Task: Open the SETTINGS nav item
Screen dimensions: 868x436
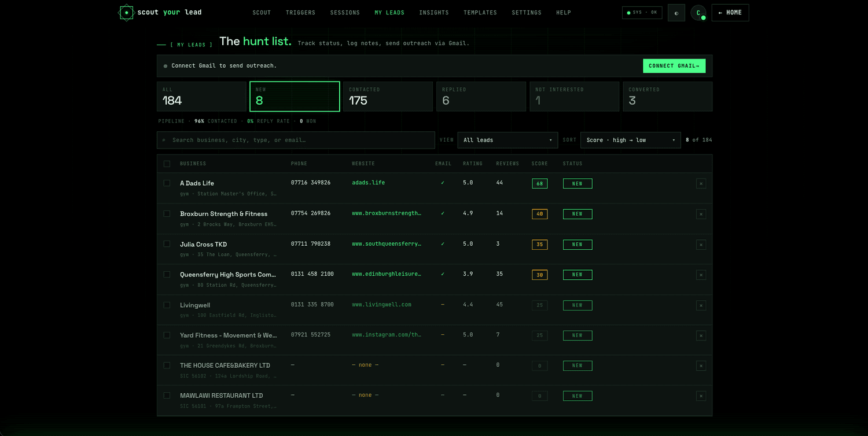Action: coord(527,13)
